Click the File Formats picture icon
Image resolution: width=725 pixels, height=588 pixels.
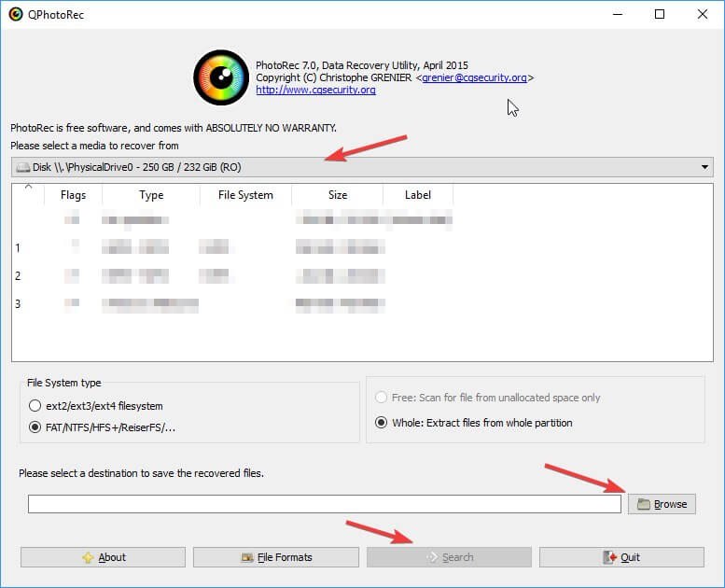click(x=247, y=557)
